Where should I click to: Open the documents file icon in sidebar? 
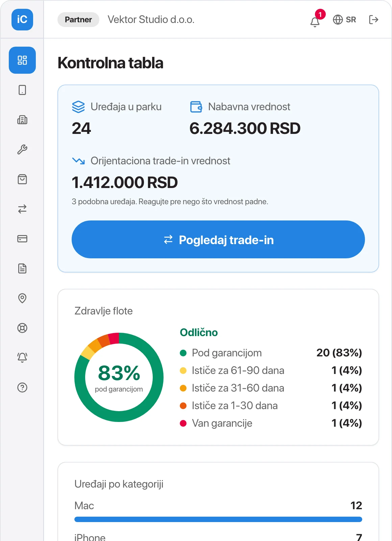coord(22,268)
